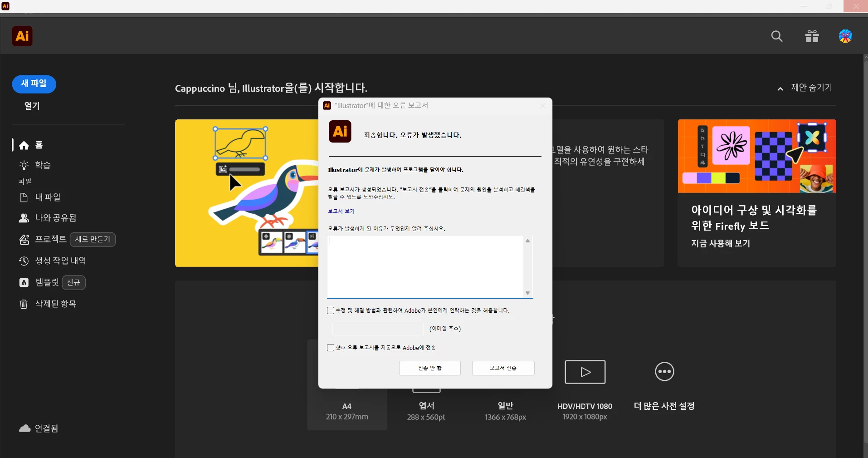Click the Ai icon in window title bar
The height and width of the screenshot is (458, 868).
(6, 6)
